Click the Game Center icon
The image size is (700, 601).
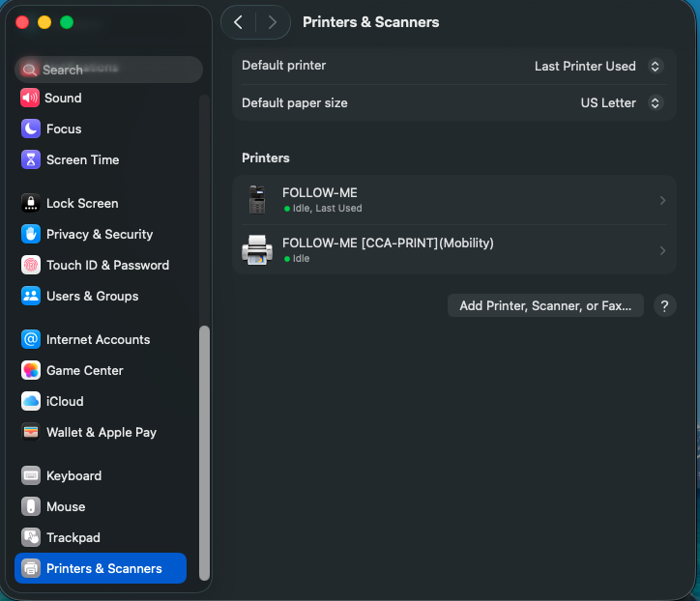click(31, 370)
